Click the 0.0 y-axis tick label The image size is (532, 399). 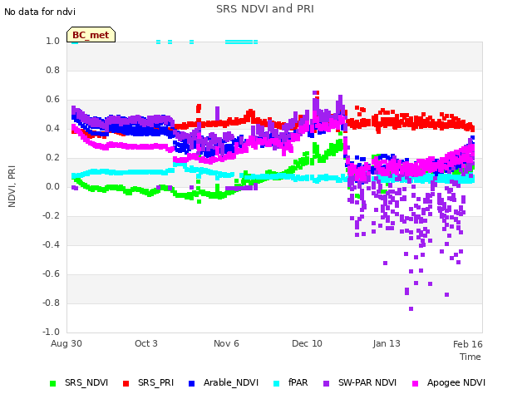[52, 186]
